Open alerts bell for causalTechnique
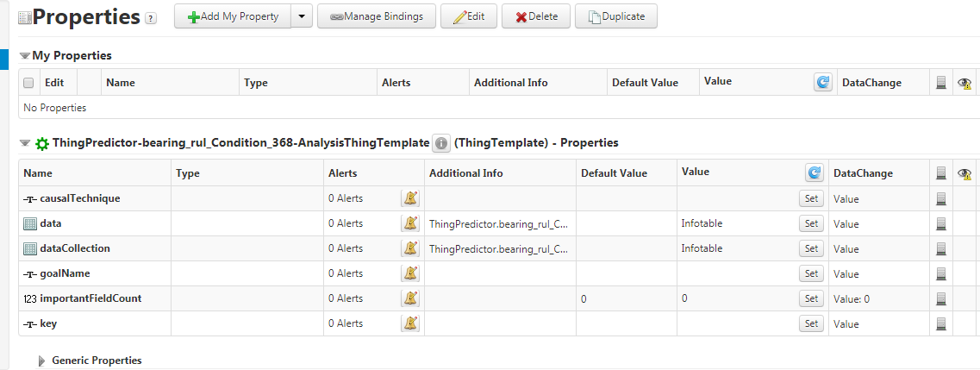 (x=410, y=198)
